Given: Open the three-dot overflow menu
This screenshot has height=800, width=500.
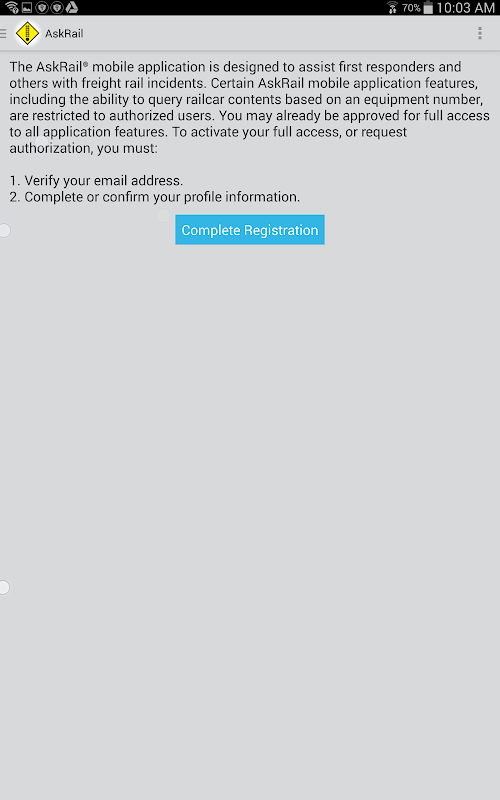Looking at the screenshot, I should [x=480, y=34].
